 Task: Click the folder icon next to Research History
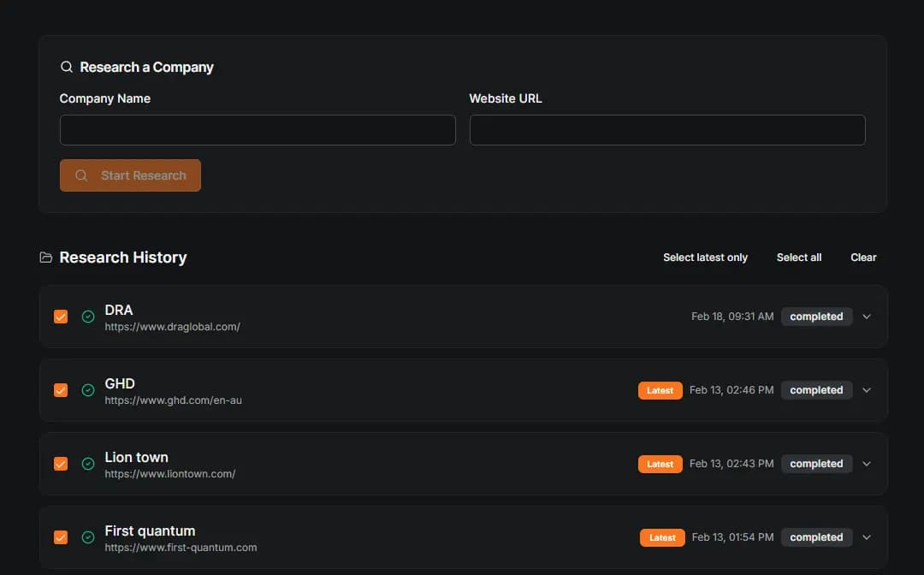click(45, 257)
